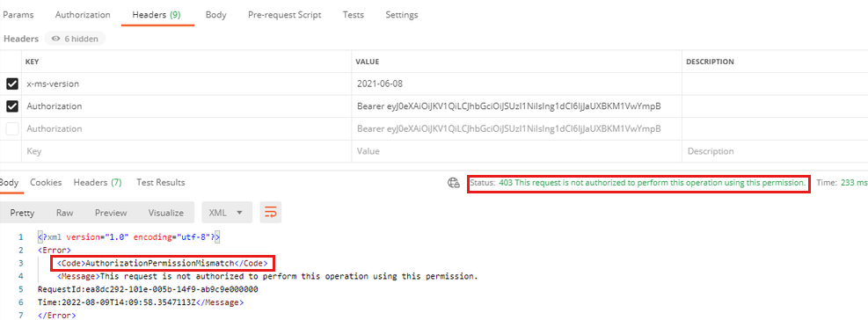Select the Preview response view

(111, 213)
